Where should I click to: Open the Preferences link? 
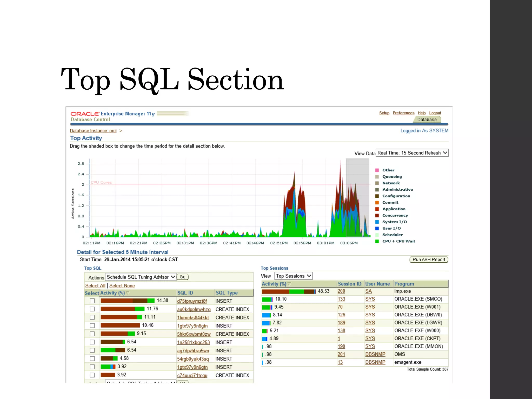point(403,113)
